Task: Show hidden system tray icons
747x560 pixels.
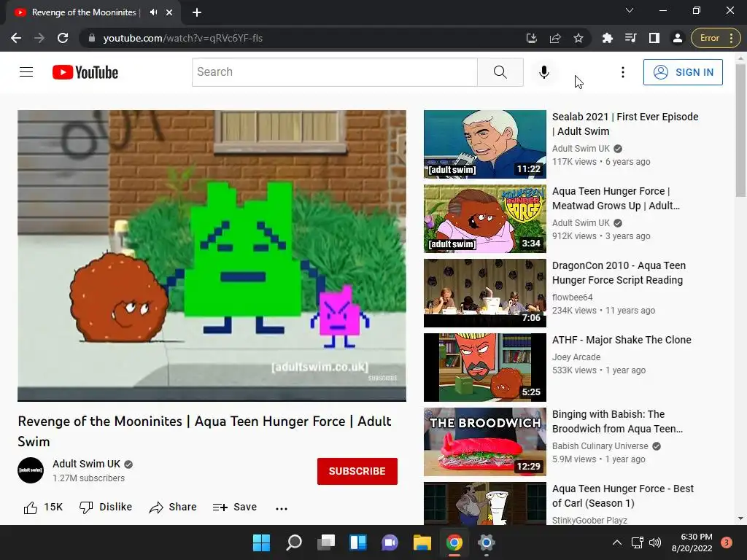Action: click(617, 542)
